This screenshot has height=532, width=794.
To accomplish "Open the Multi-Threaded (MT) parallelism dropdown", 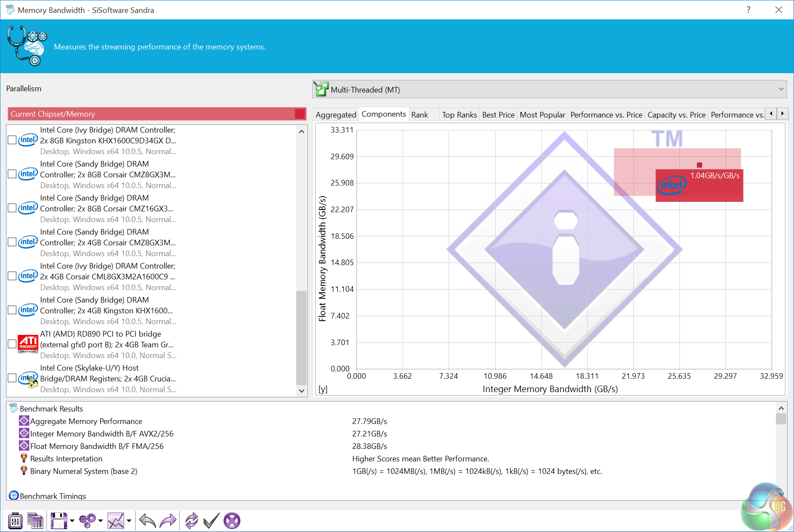I will (549, 90).
